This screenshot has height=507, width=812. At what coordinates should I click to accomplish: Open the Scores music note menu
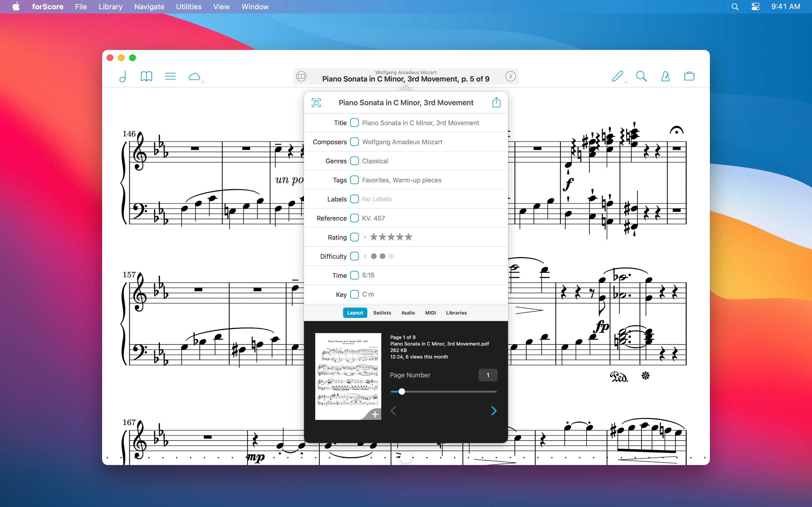pyautogui.click(x=123, y=76)
